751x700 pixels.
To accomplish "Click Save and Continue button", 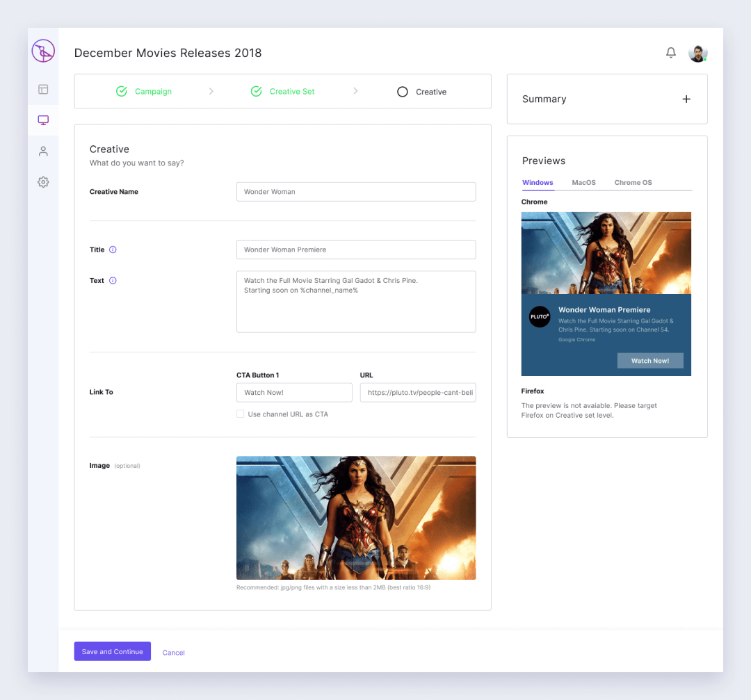I will click(113, 651).
